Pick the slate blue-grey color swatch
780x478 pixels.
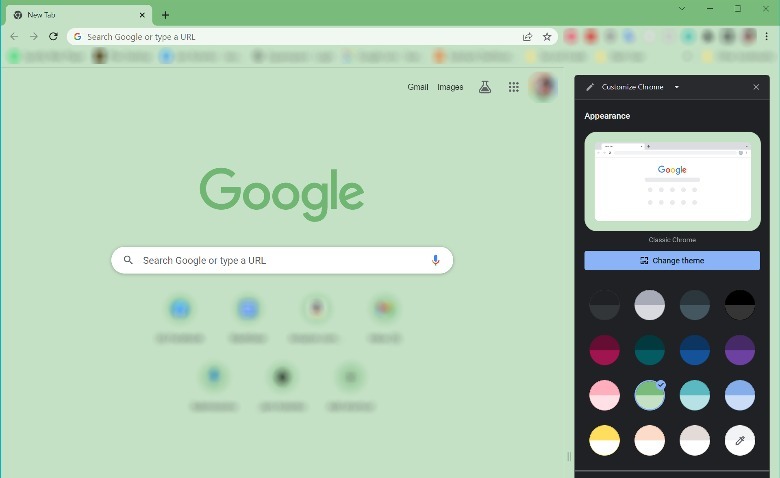click(x=694, y=305)
